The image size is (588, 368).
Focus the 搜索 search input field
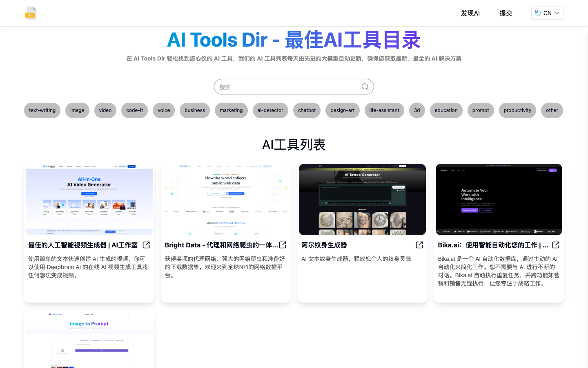pyautogui.click(x=294, y=87)
